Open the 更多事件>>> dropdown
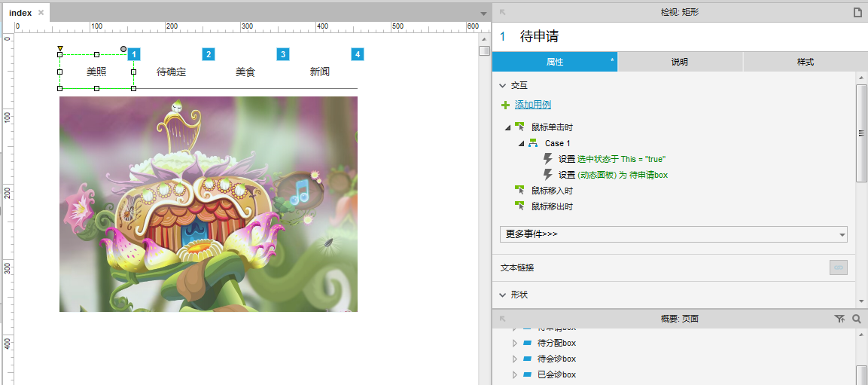Viewport: 868px width, 385px height. pos(674,234)
